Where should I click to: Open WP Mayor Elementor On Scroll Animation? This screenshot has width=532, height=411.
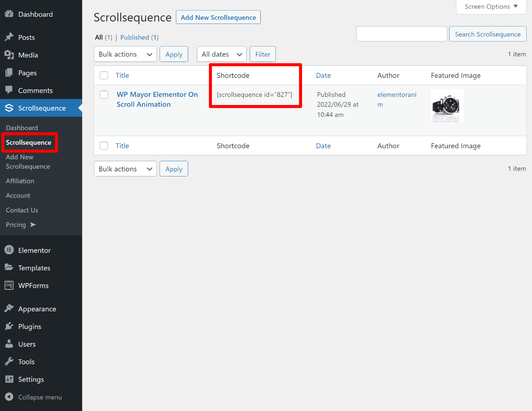(157, 99)
